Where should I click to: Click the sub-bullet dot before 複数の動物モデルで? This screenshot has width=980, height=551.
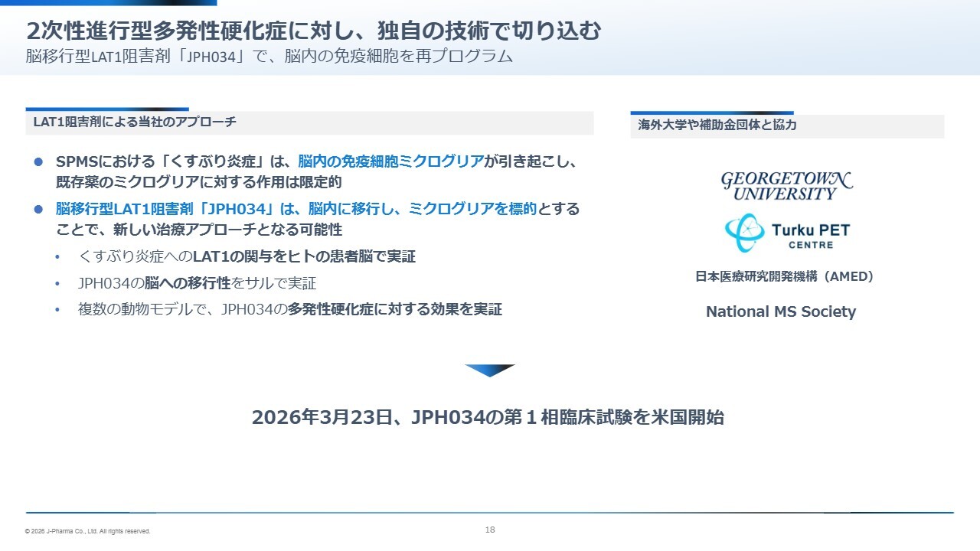pos(58,310)
